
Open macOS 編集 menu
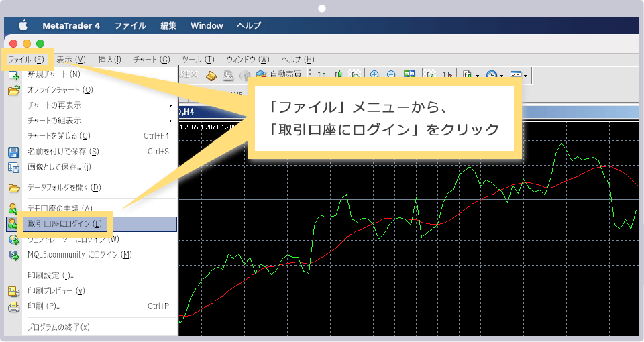168,26
